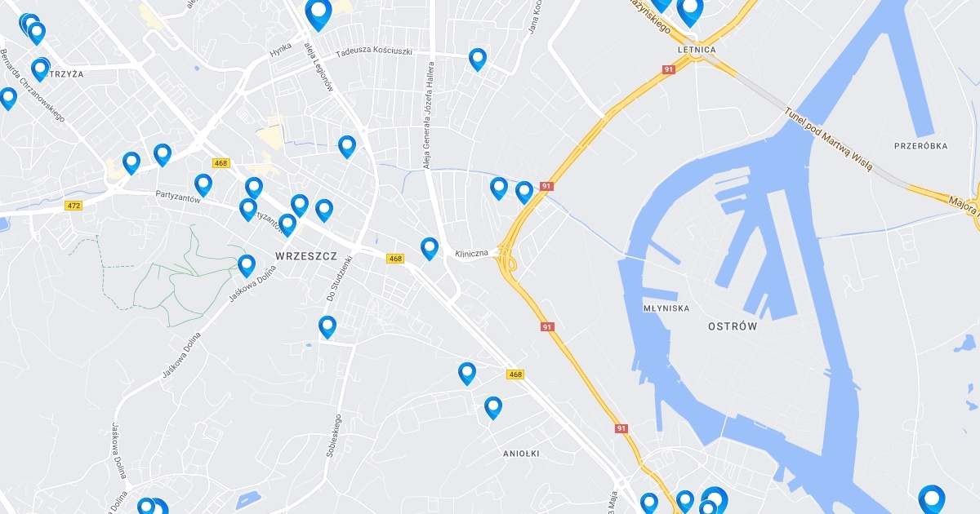Click the pin on Jaśkowa Dolina by the park

[247, 265]
